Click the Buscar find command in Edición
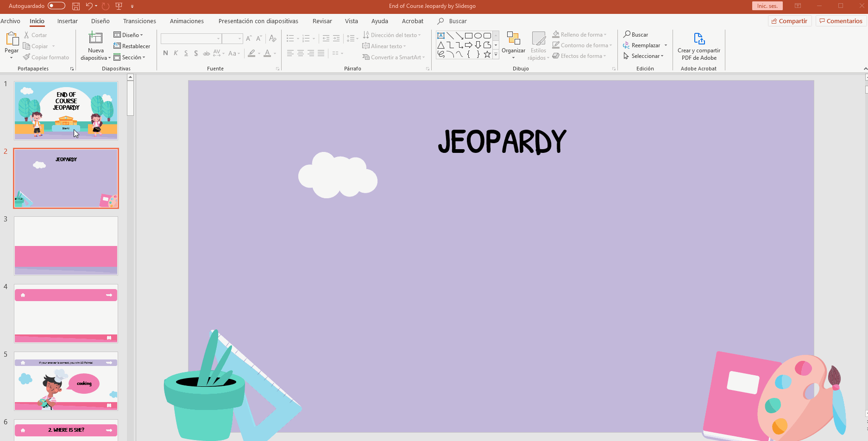This screenshot has width=868, height=441. point(636,35)
